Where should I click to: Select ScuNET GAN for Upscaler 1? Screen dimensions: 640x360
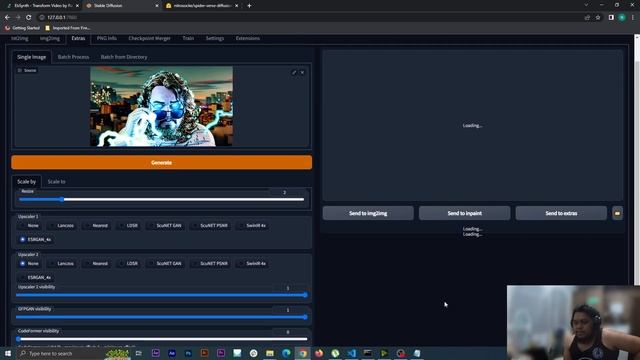[164, 225]
